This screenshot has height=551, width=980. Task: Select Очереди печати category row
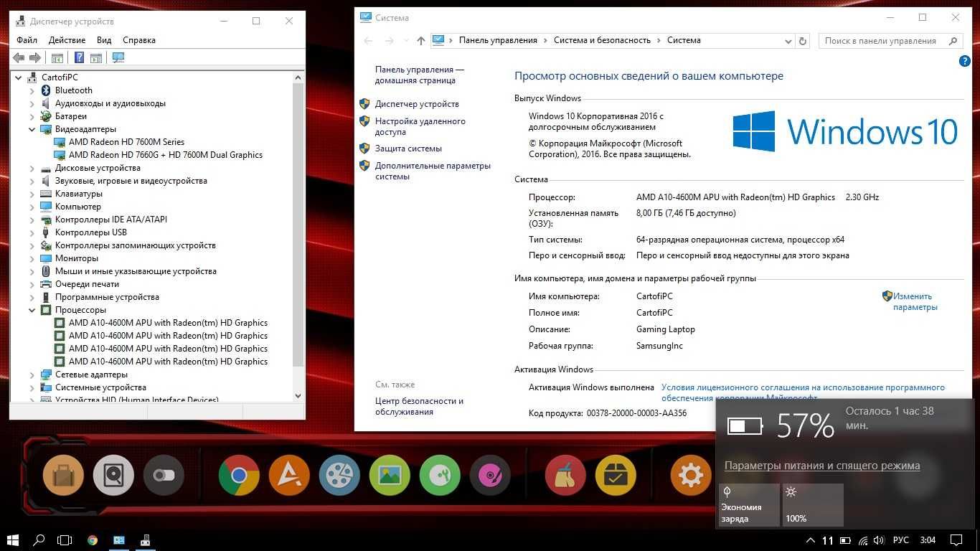(x=87, y=284)
